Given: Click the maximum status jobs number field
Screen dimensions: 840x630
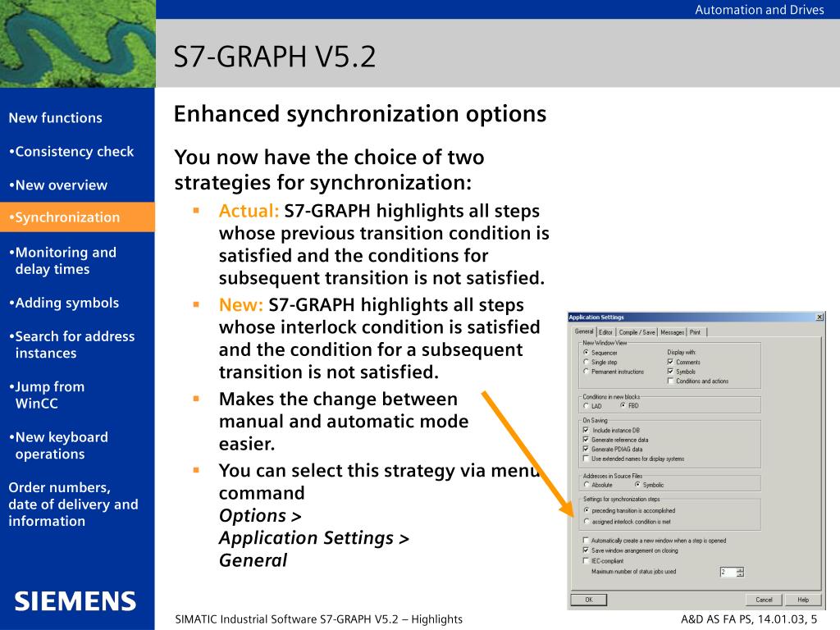Looking at the screenshot, I should click(728, 572).
